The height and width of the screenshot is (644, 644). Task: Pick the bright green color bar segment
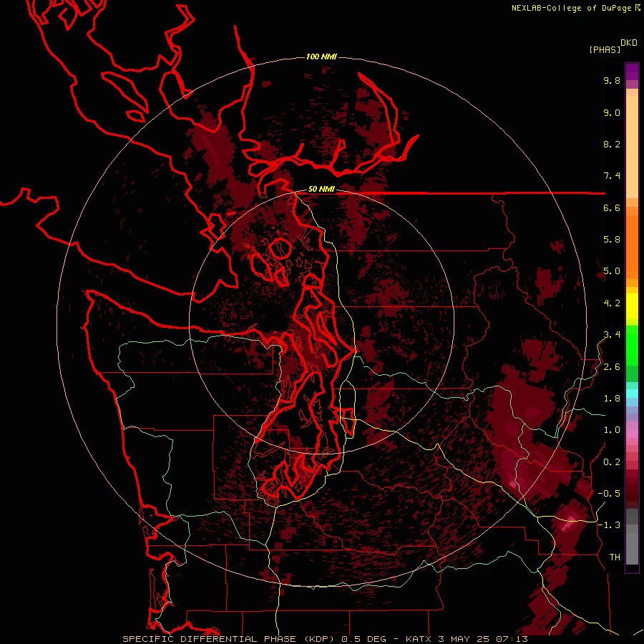(x=632, y=344)
